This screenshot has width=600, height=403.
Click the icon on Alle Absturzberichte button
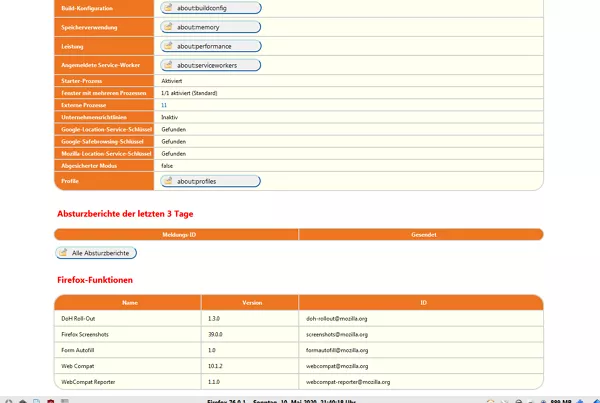point(63,252)
